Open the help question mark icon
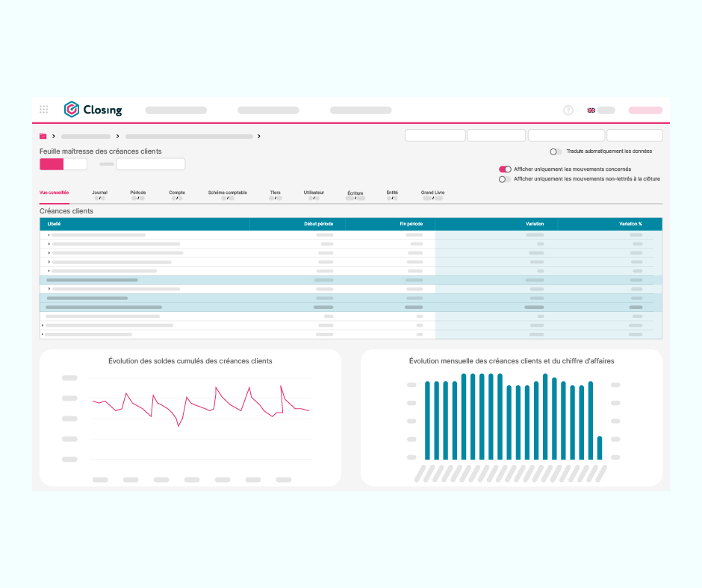 (568, 110)
